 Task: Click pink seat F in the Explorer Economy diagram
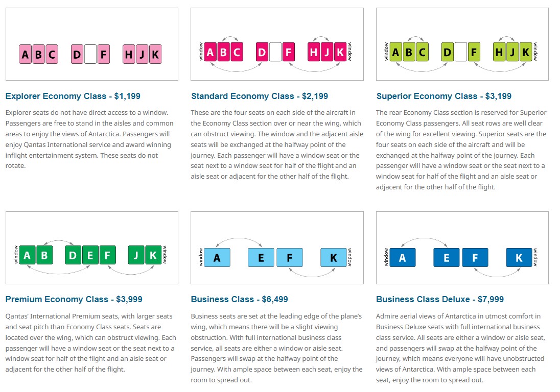(x=104, y=54)
